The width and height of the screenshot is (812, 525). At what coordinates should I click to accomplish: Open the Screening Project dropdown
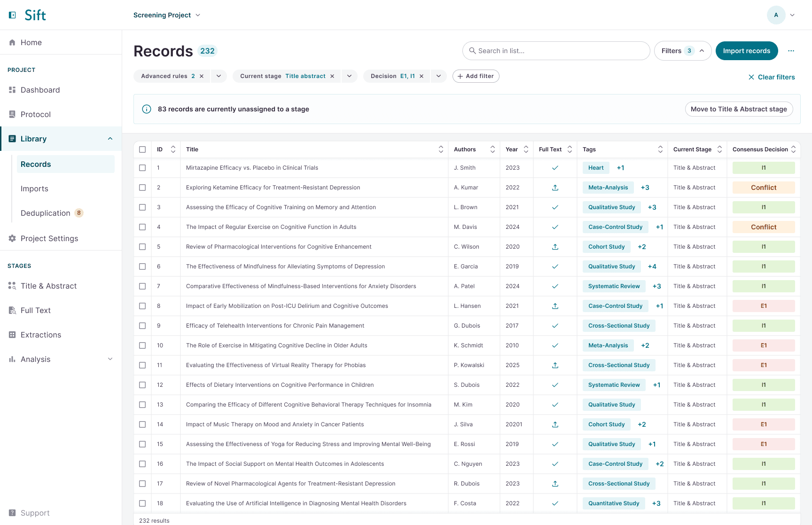click(167, 15)
